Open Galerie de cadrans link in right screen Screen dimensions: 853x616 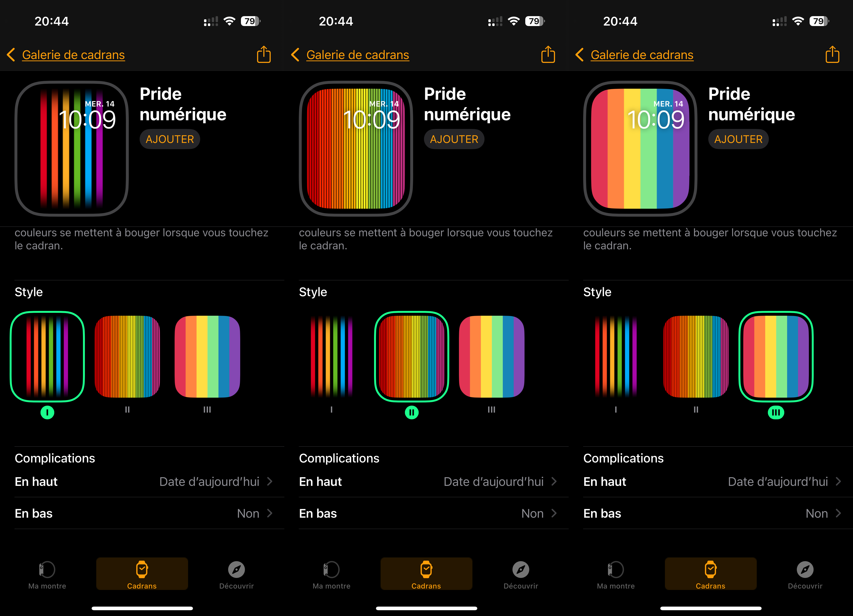642,55
